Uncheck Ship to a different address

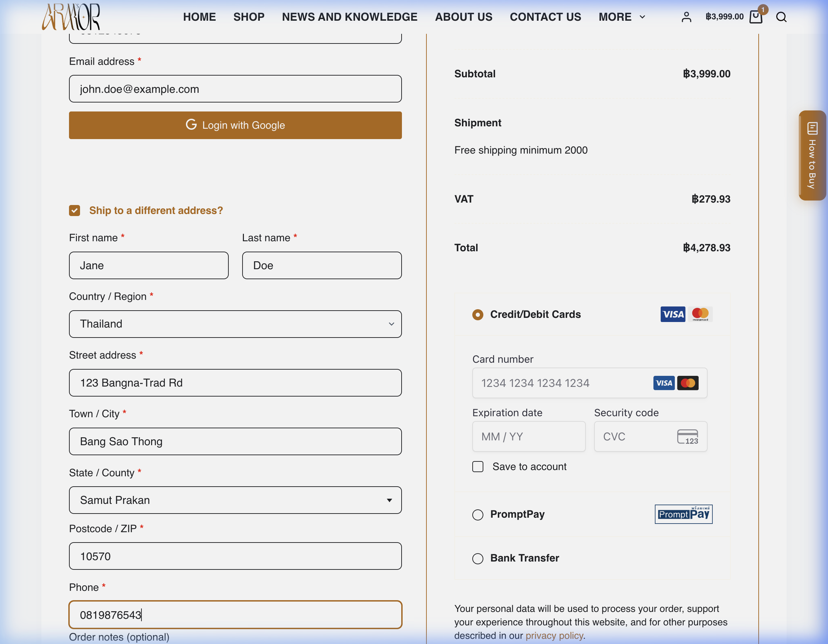75,211
